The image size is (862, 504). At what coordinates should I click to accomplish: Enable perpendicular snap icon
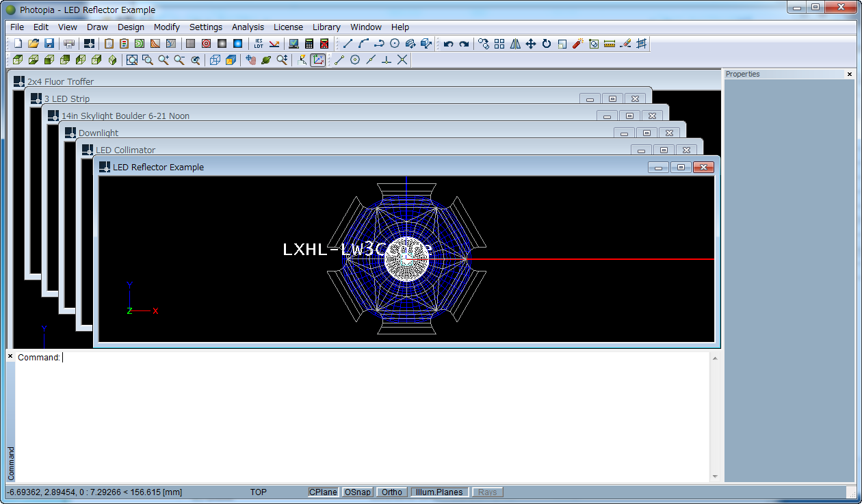[x=387, y=60]
